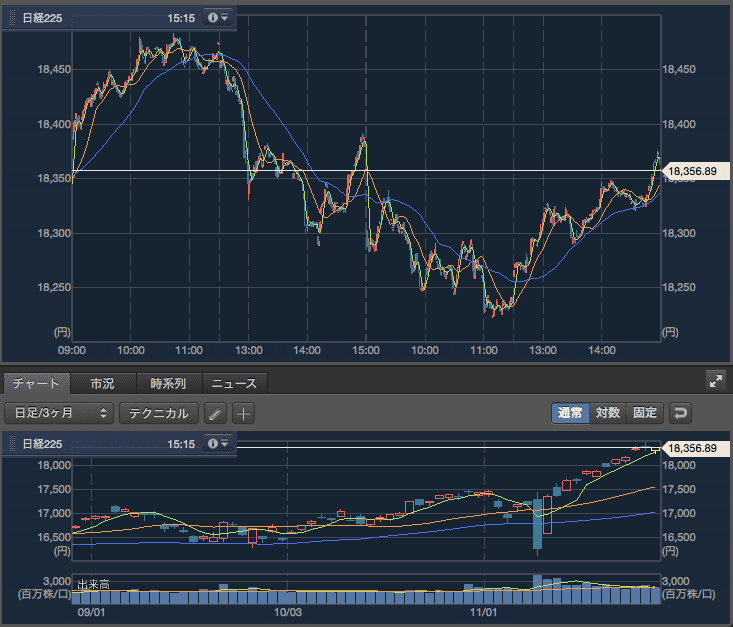Switch to the チャート tab
Image resolution: width=733 pixels, height=627 pixels.
36,383
